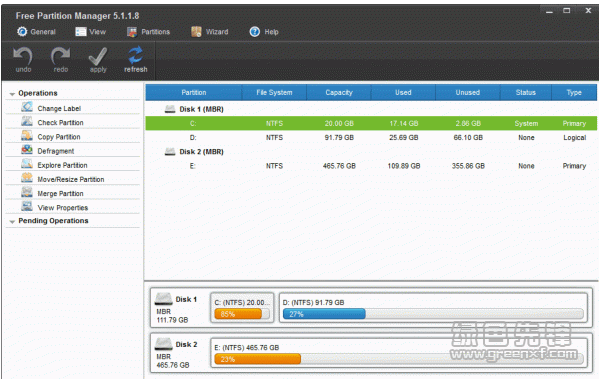This screenshot has height=379, width=599.
Task: Select the C: partition row
Action: pos(371,123)
